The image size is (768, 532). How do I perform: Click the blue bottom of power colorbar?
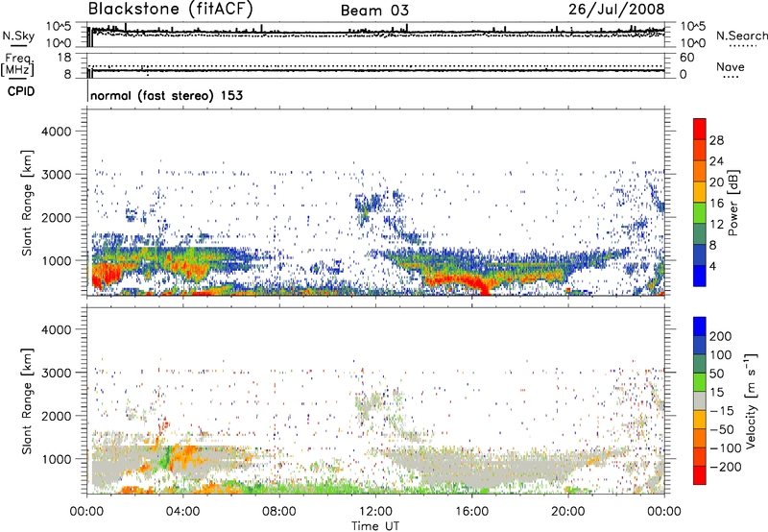pos(700,276)
